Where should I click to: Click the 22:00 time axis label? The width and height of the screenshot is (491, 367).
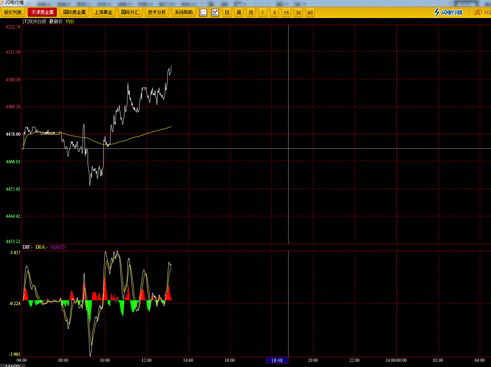pyautogui.click(x=354, y=360)
